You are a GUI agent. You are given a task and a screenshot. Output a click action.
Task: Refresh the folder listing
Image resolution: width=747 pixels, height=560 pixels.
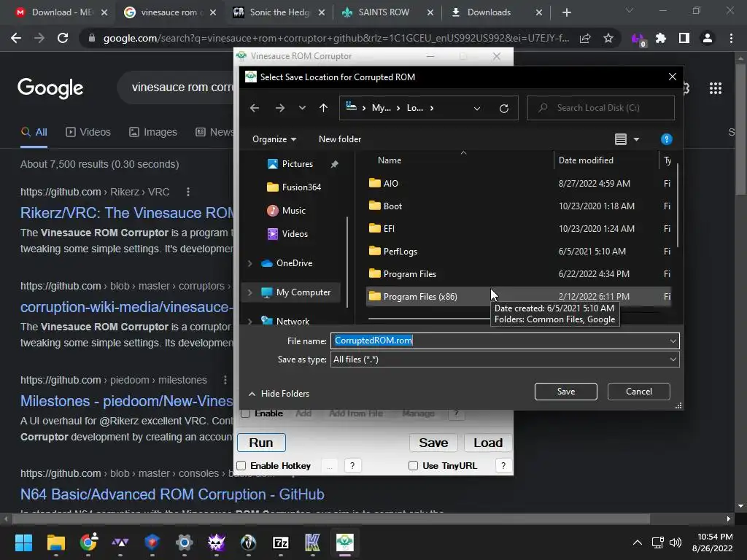(x=503, y=108)
